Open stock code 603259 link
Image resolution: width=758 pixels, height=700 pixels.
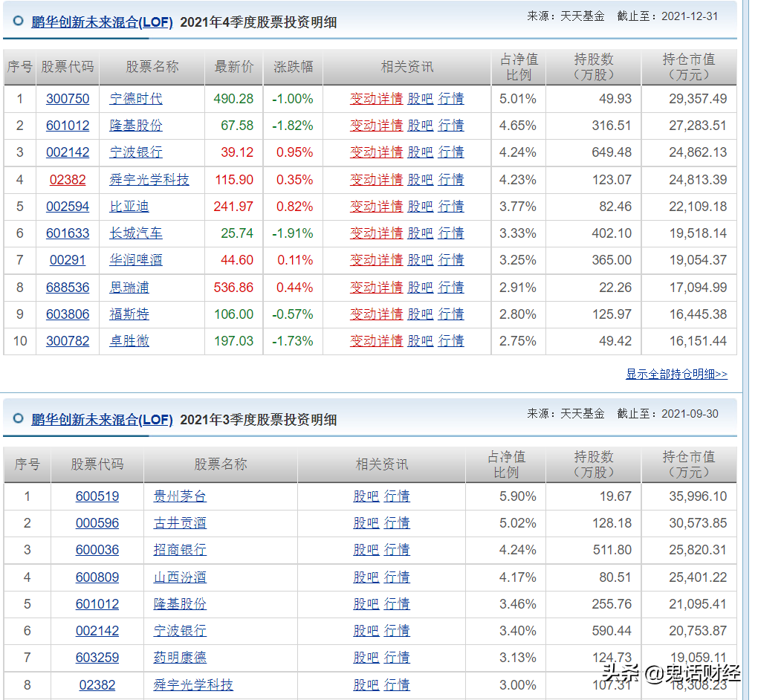(x=97, y=658)
